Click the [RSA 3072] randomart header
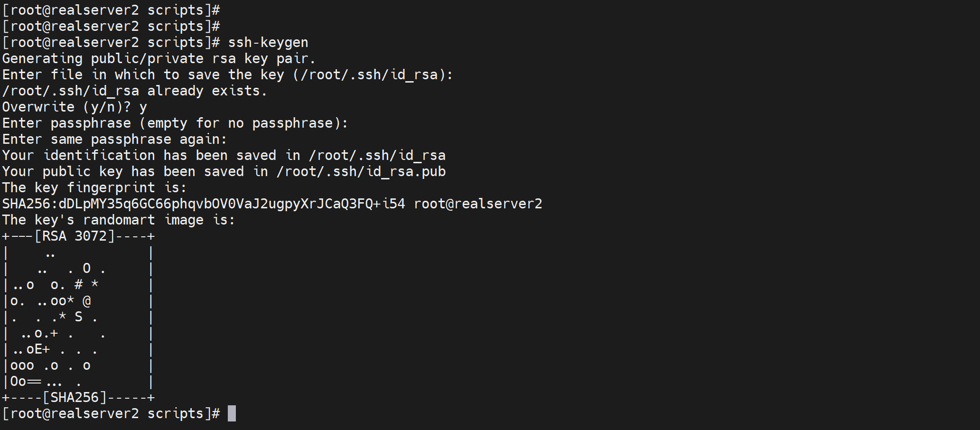The image size is (980, 430). (75, 236)
